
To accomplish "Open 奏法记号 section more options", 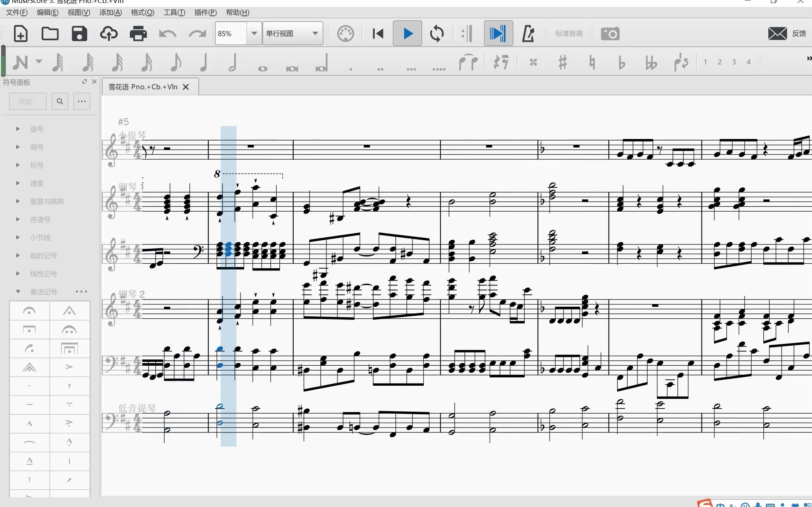I will (x=81, y=292).
